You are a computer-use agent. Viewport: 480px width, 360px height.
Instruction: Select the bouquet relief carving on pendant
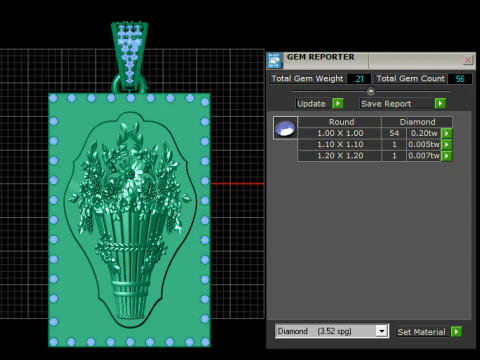point(130,220)
